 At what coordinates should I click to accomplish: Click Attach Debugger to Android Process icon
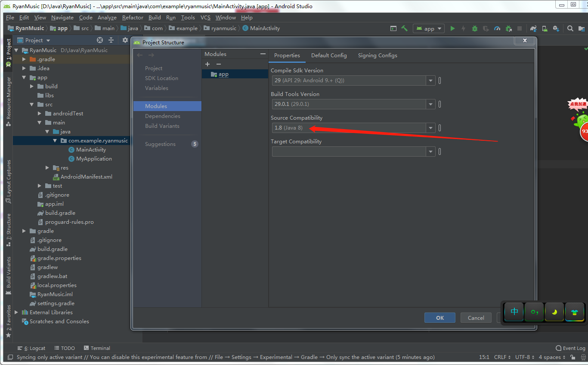508,28
